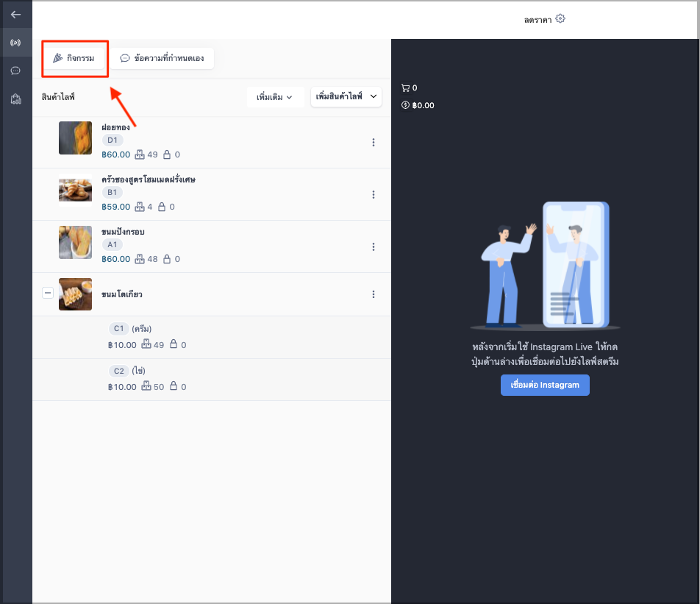The image size is (700, 604).
Task: Collapse the ขนมโตเกียว variants list
Action: coord(48,293)
